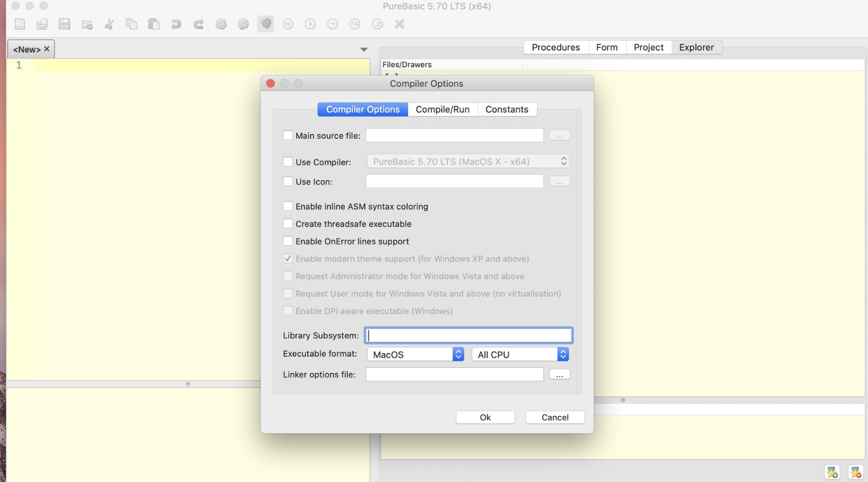Enable the Create threadsafe executable checkbox
The height and width of the screenshot is (482, 868).
288,224
